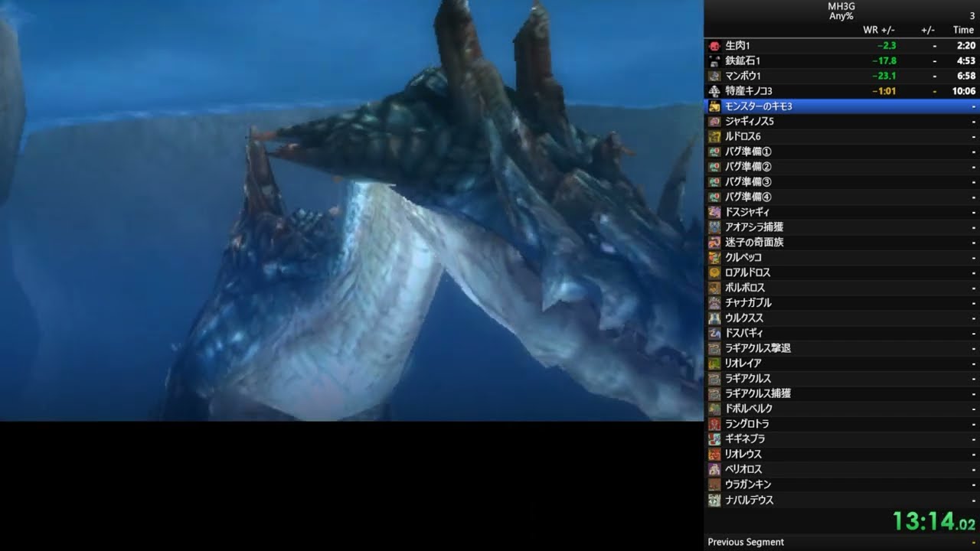The height and width of the screenshot is (551, 980).
Task: Click the mushroom icon beside 特産キノコ3
Action: pyautogui.click(x=714, y=91)
